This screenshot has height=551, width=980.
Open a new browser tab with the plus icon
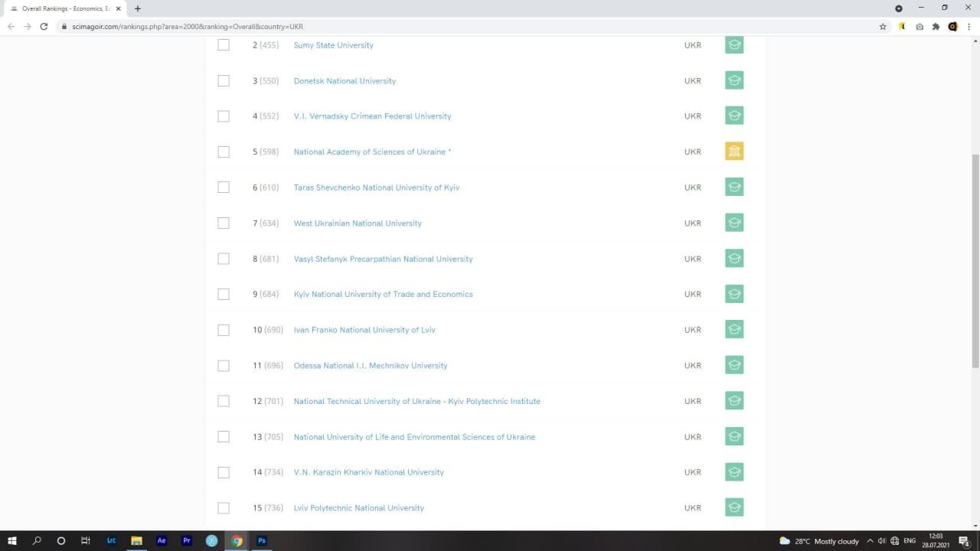[x=138, y=8]
